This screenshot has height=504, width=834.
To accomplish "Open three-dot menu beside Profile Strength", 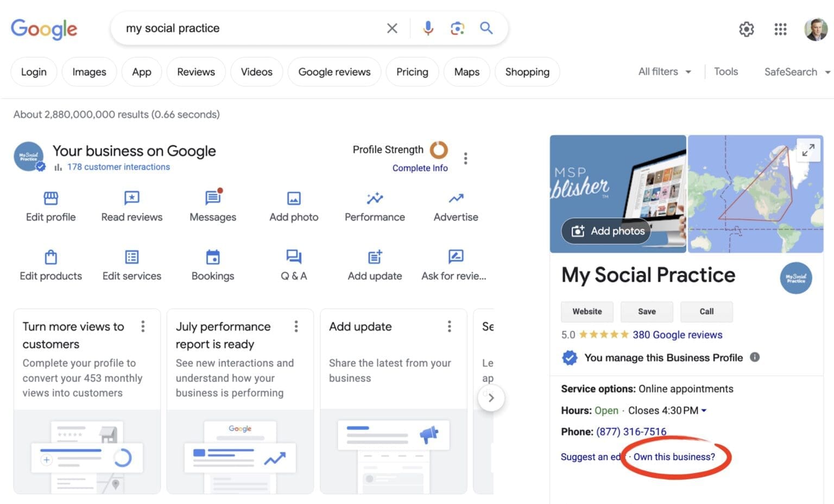I will point(465,158).
